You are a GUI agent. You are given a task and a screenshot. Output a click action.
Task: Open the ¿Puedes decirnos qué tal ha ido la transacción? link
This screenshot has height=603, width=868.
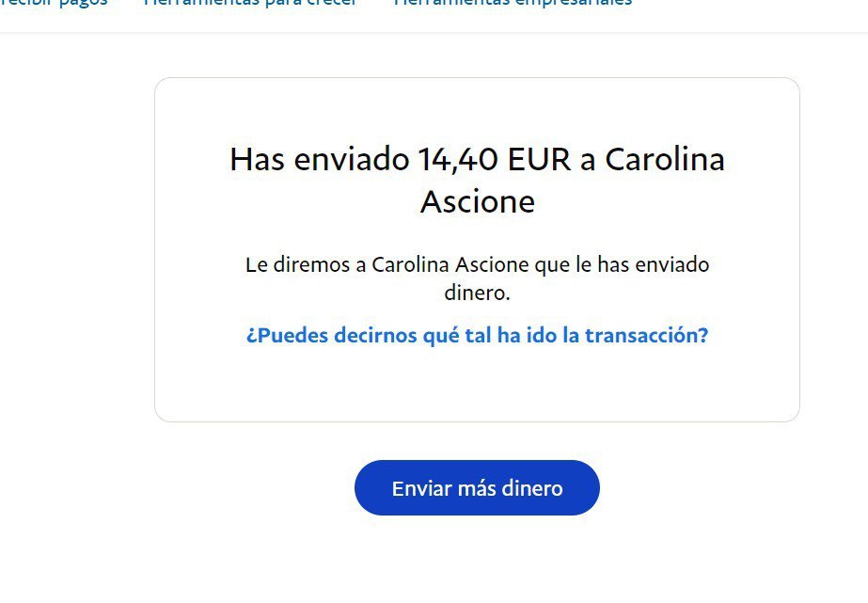(x=477, y=336)
